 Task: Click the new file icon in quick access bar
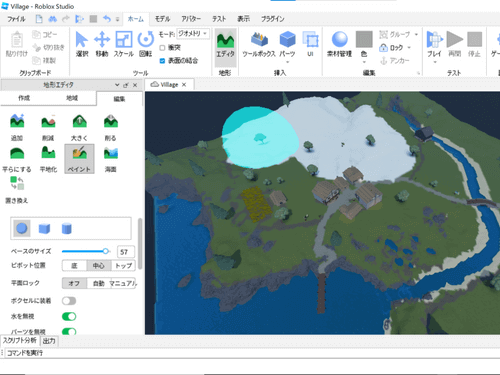[x=39, y=19]
